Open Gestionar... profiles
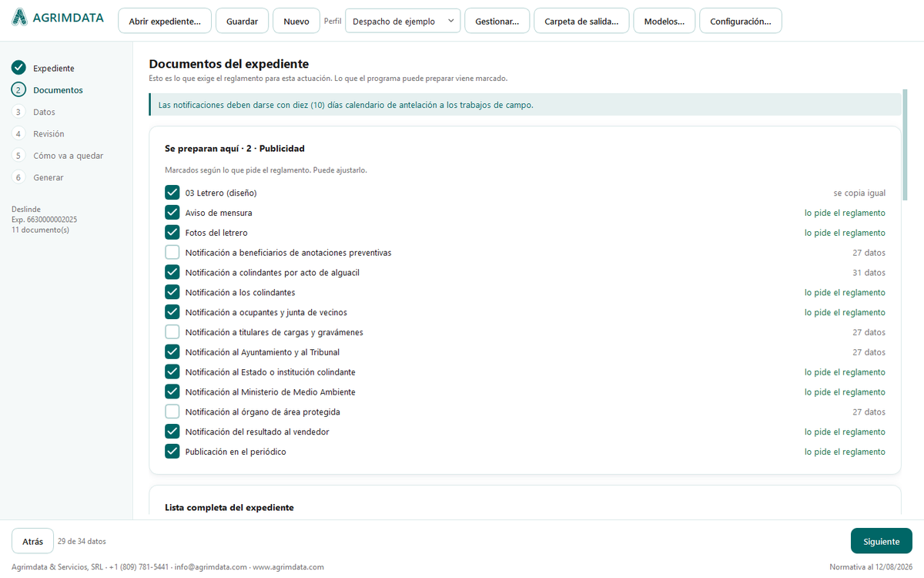Viewport: 924px width, 578px height. pos(497,21)
